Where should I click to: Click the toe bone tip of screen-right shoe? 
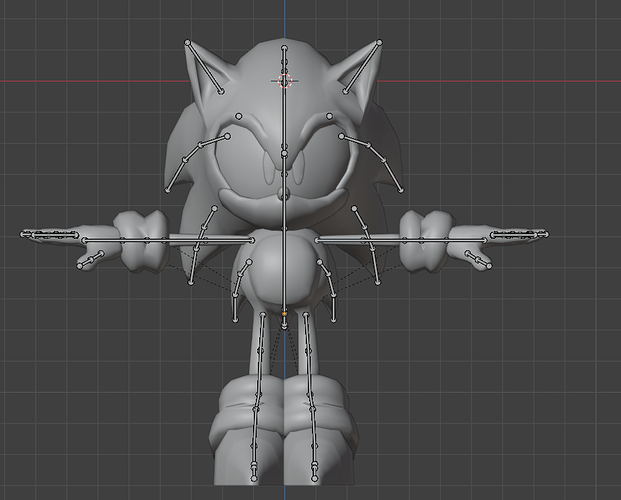tap(314, 479)
